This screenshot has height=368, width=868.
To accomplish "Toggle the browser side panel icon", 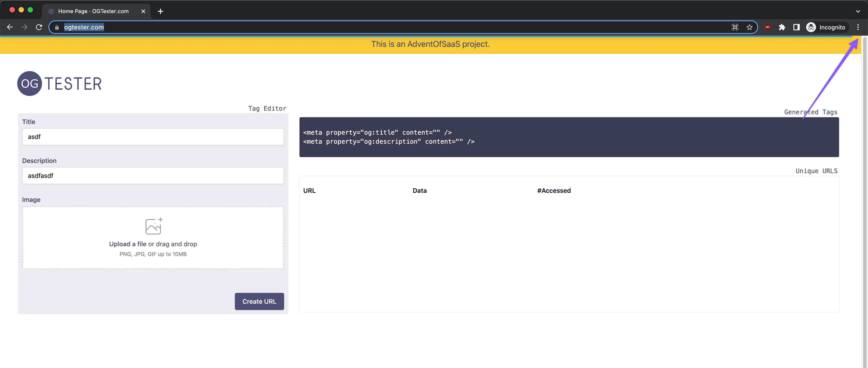I will click(x=797, y=27).
